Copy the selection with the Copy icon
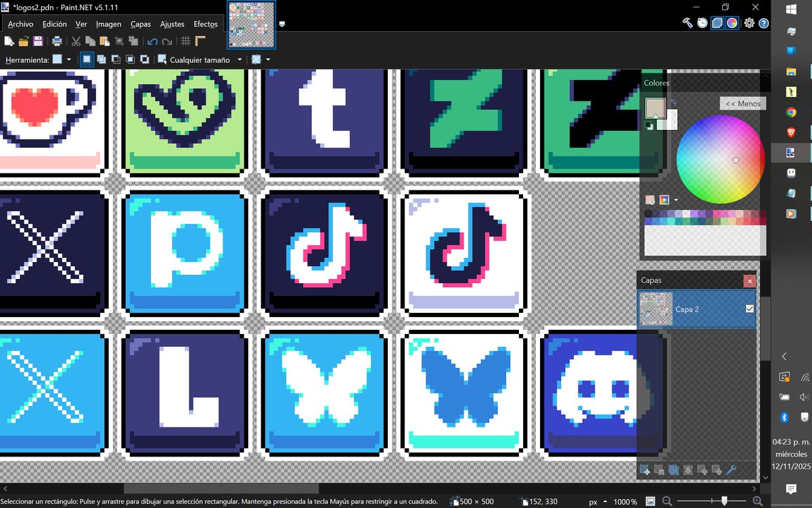This screenshot has width=812, height=508. pos(91,41)
